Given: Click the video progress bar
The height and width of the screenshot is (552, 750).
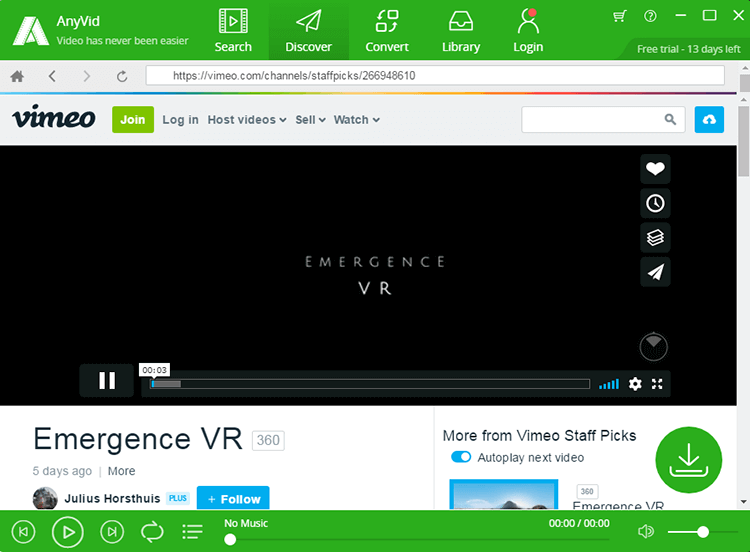Looking at the screenshot, I should (370, 384).
